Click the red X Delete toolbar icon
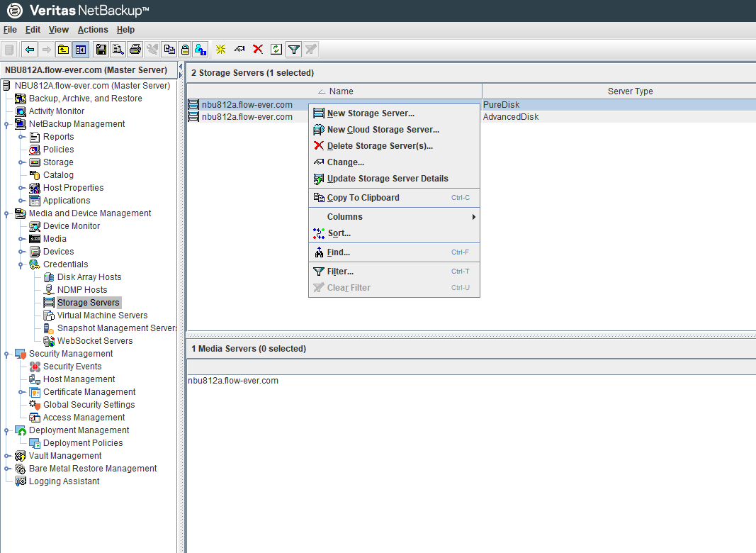 pos(258,49)
